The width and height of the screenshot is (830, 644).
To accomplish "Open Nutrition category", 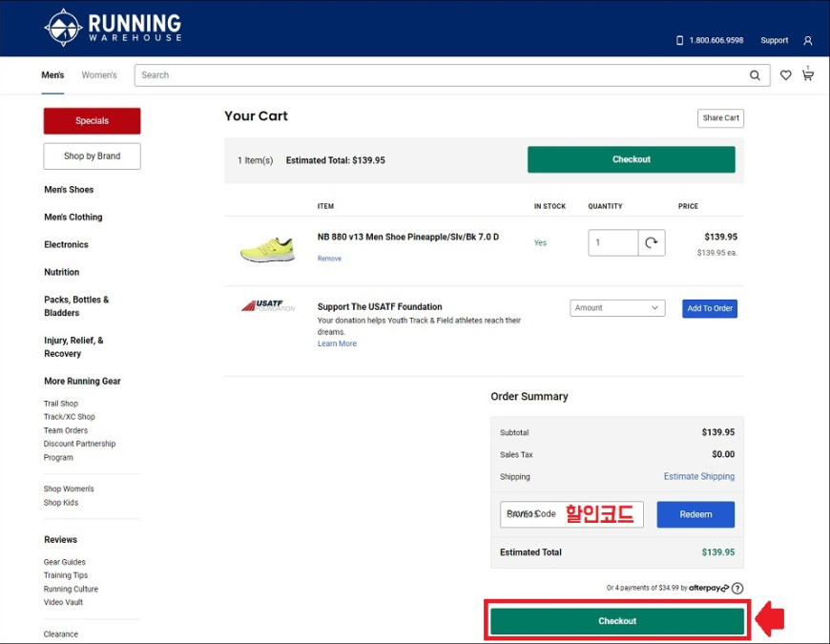I will 62,272.
